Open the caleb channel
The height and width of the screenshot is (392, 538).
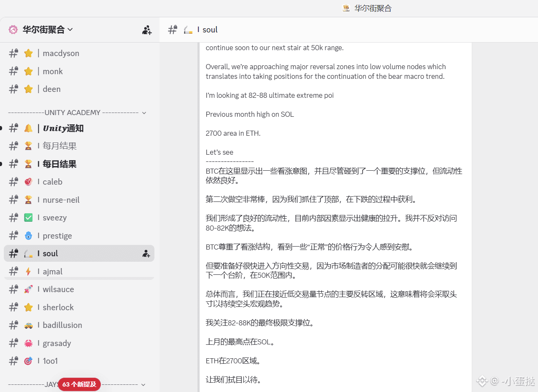click(x=79, y=182)
